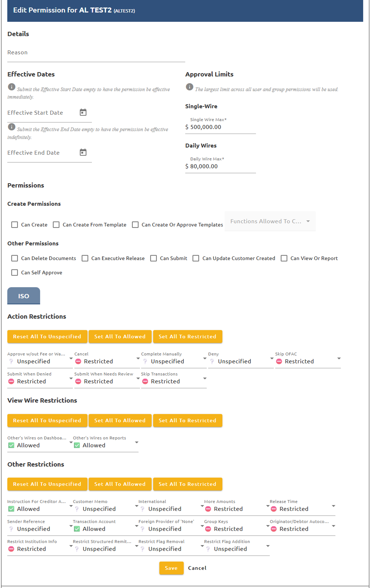Open the Effective Start Date calendar picker
The image size is (373, 588).
(83, 112)
